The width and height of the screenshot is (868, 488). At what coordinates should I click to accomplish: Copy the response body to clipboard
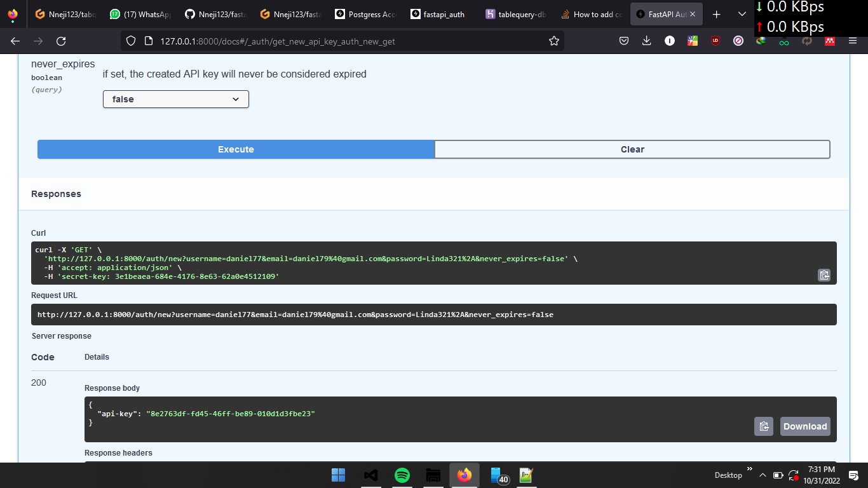pos(764,426)
